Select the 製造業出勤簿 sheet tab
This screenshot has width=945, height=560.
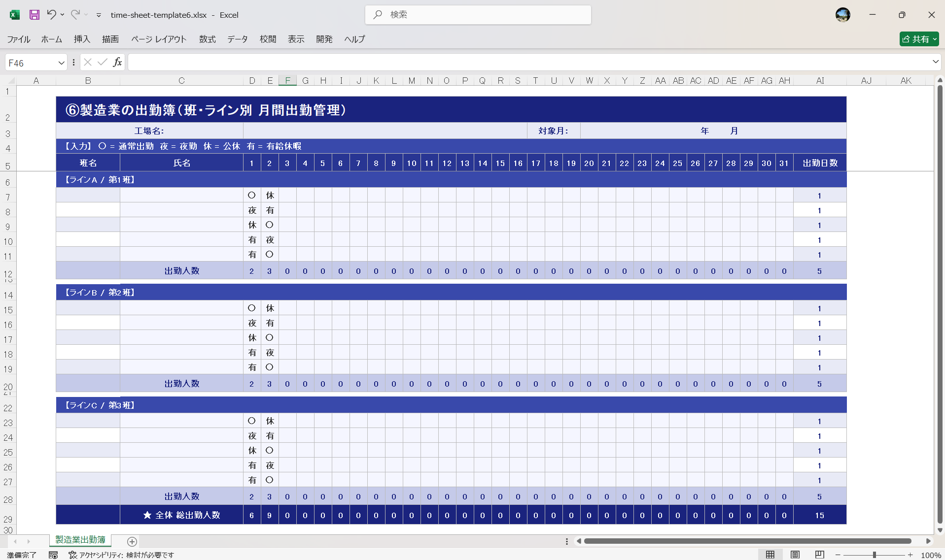[80, 540]
